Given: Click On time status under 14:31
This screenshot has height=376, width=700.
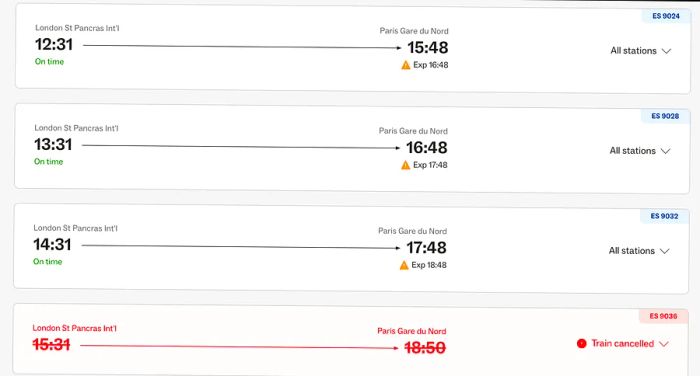Looking at the screenshot, I should [x=47, y=262].
